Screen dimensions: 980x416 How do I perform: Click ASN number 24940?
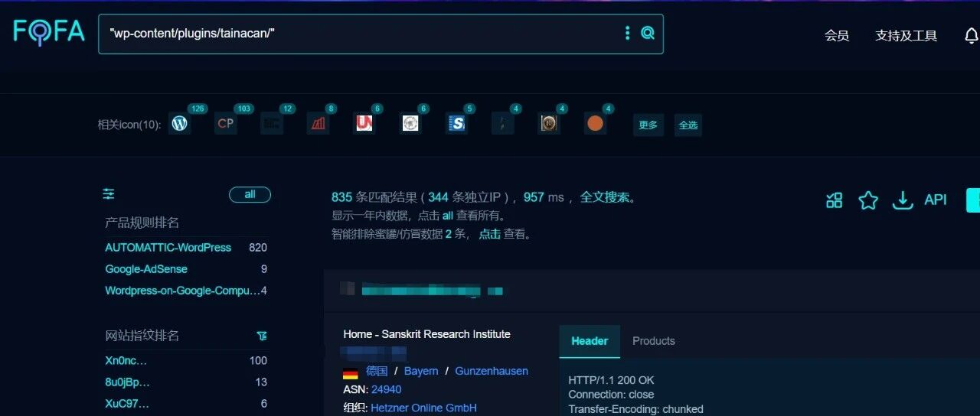tap(387, 389)
